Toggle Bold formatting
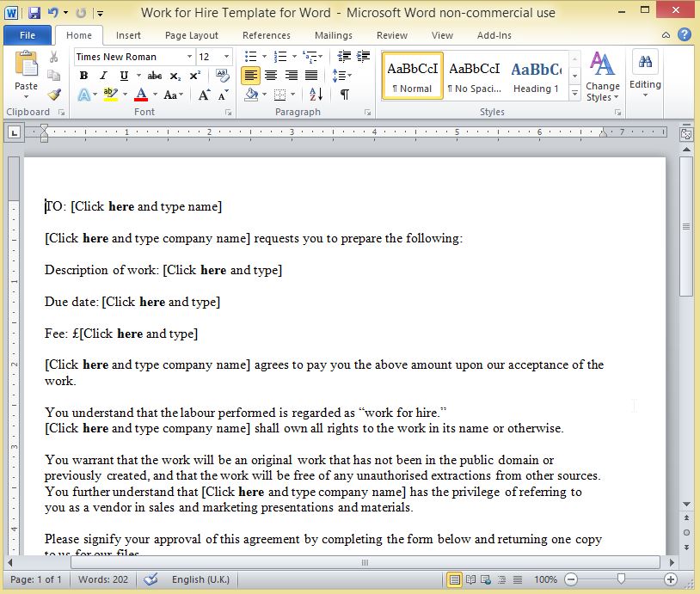 84,76
